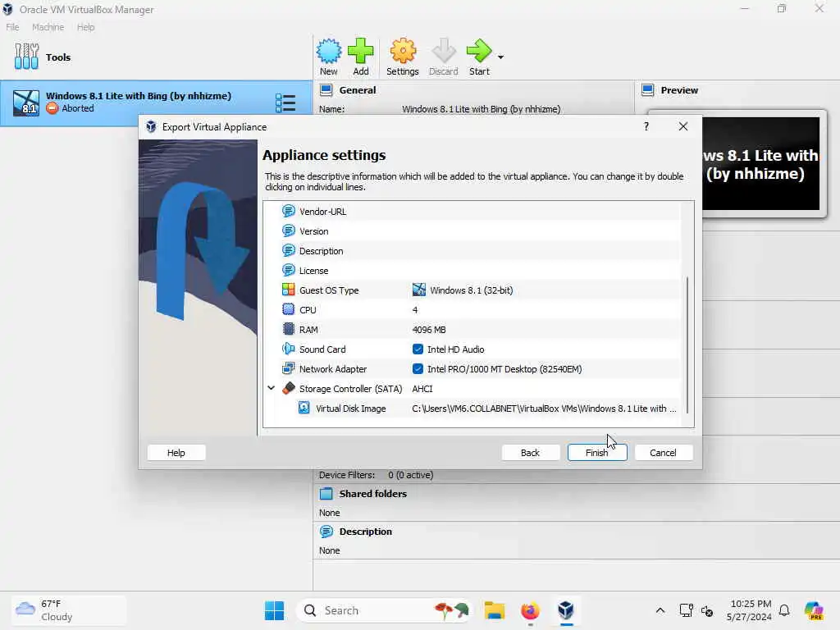Image resolution: width=840 pixels, height=630 pixels.
Task: Click the License row icon
Action: coord(288,271)
